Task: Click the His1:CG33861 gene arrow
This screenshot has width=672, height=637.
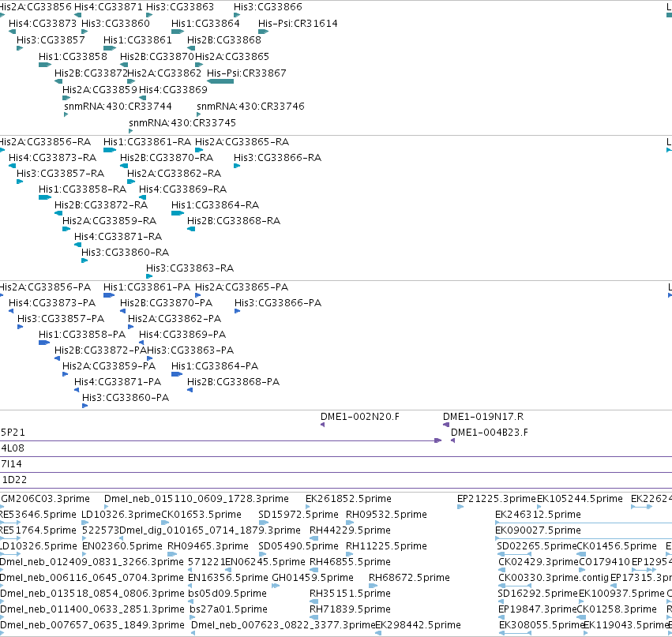Action: coord(110,48)
